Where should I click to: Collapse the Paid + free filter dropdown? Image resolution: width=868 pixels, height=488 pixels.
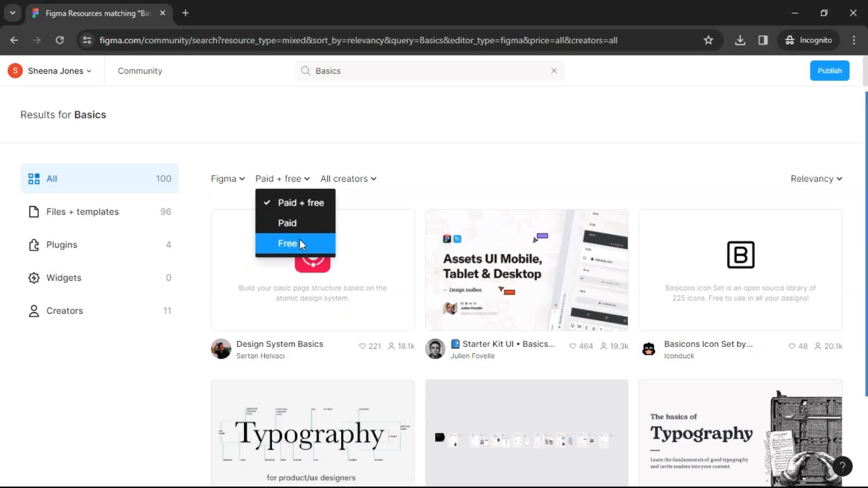(282, 179)
